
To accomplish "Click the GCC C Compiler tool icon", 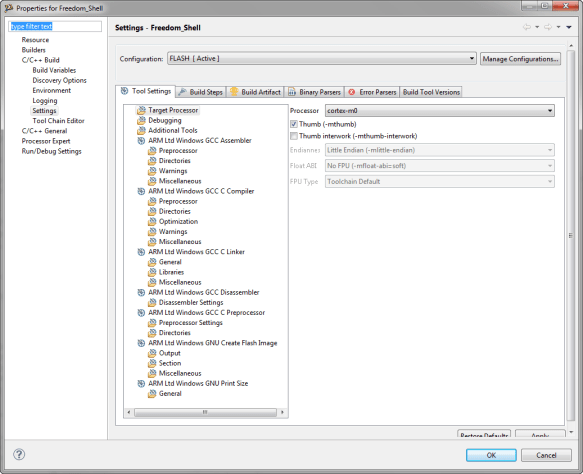I will [141, 191].
